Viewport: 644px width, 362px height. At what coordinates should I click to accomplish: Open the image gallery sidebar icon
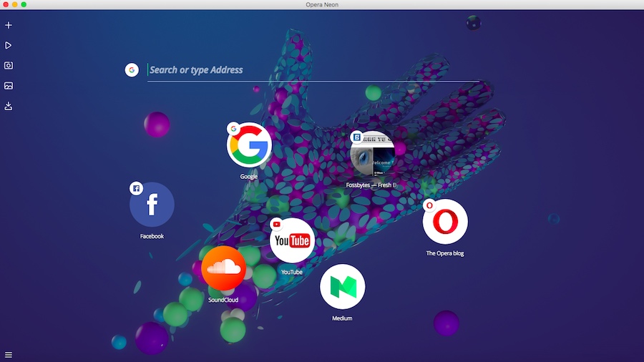pos(8,86)
